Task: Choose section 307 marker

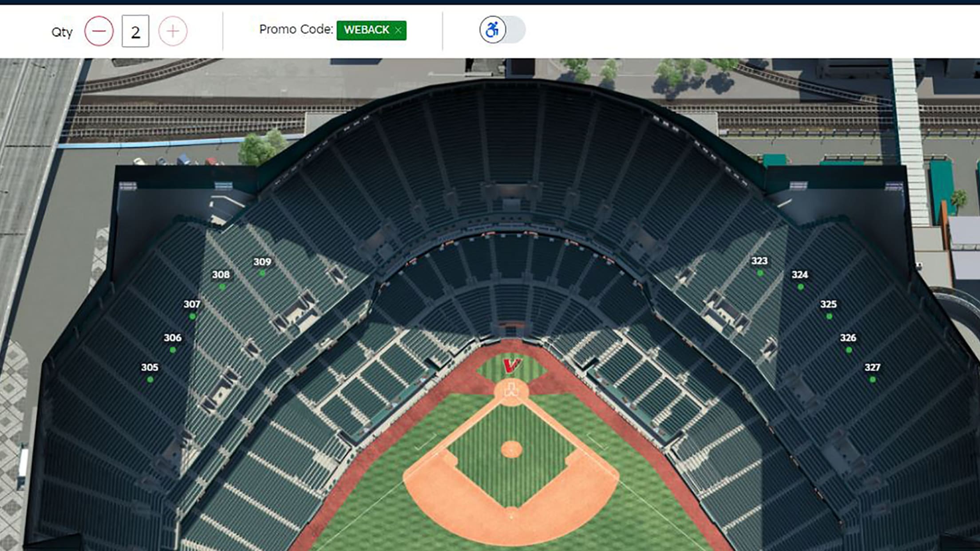Action: [192, 316]
